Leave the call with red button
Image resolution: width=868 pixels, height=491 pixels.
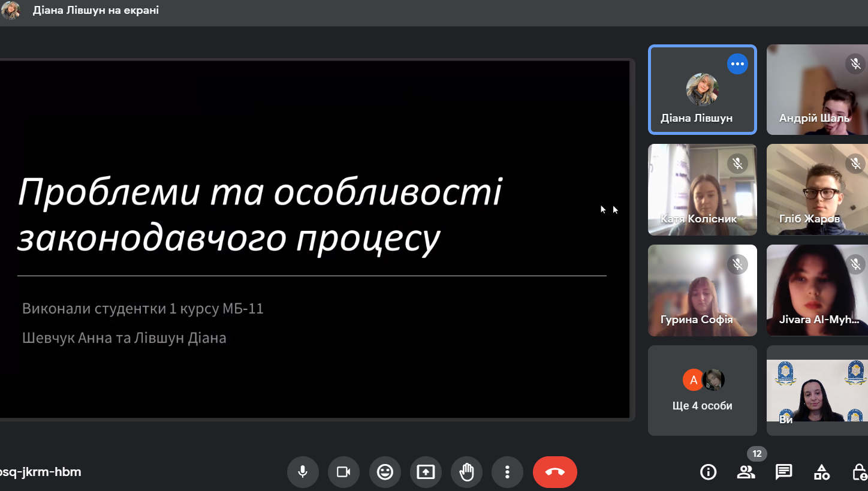coord(554,472)
